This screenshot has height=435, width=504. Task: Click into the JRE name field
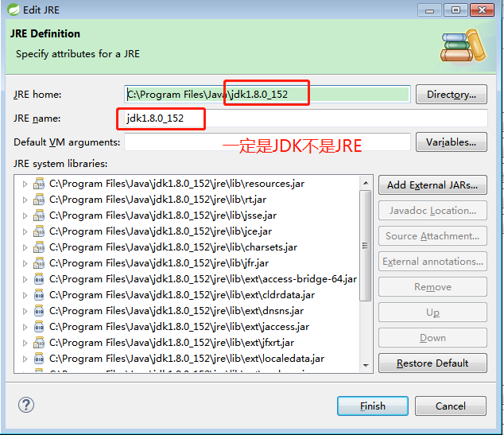(x=306, y=118)
